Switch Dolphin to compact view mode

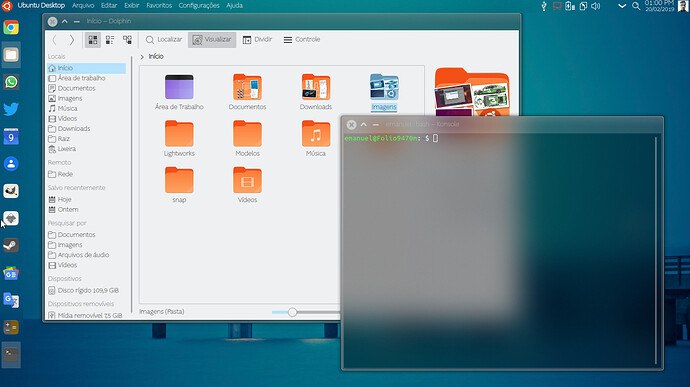pyautogui.click(x=110, y=40)
